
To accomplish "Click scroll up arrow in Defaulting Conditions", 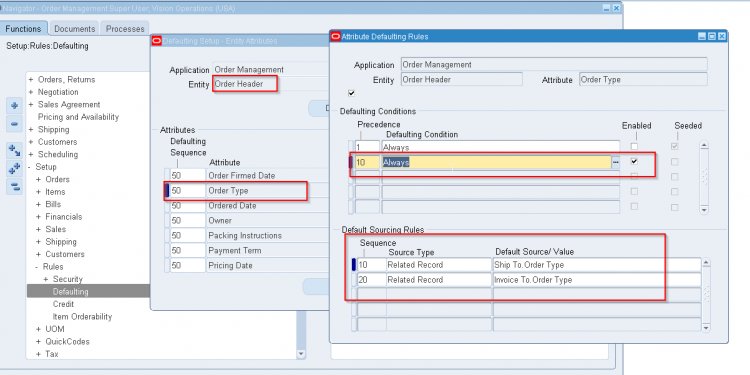I will [x=704, y=145].
